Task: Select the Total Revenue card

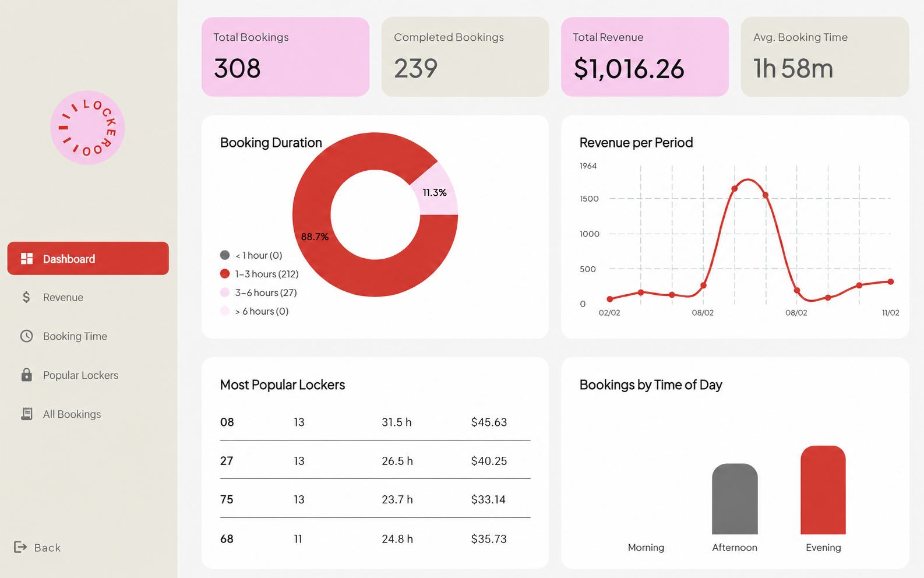Action: [x=645, y=57]
